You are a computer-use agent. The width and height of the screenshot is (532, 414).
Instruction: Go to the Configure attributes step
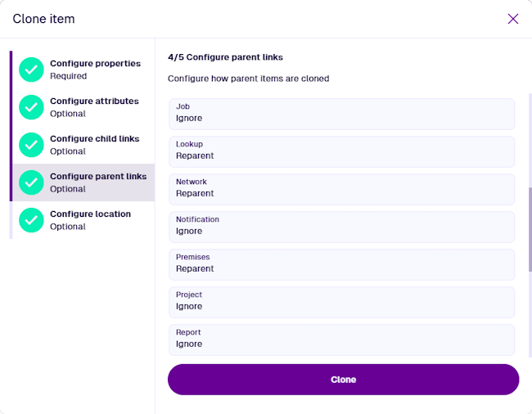point(94,107)
